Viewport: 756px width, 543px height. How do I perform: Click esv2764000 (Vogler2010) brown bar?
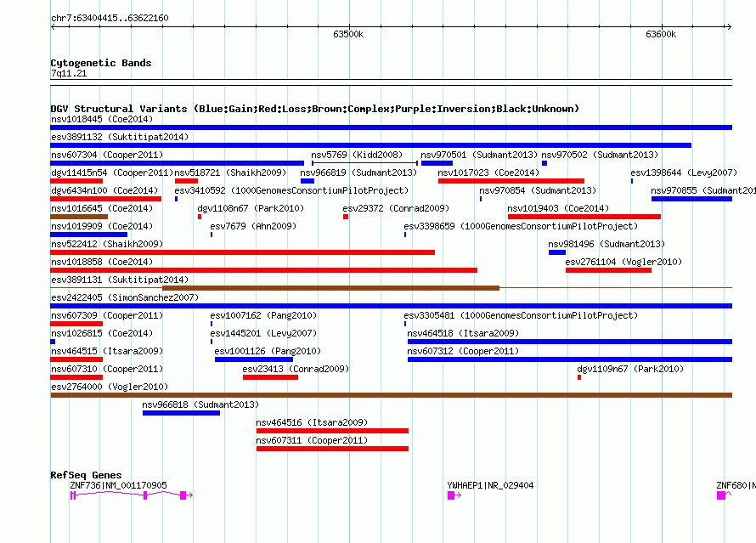pyautogui.click(x=391, y=395)
